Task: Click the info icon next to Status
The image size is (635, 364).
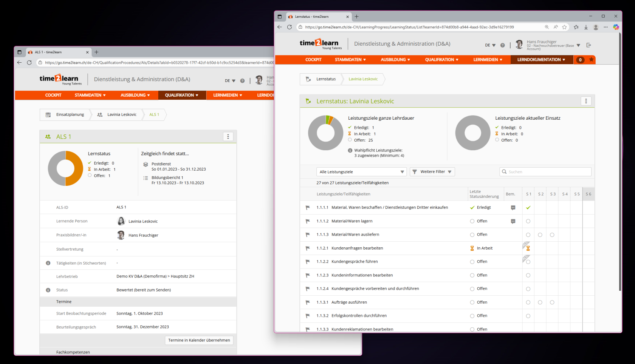Action: click(x=48, y=290)
